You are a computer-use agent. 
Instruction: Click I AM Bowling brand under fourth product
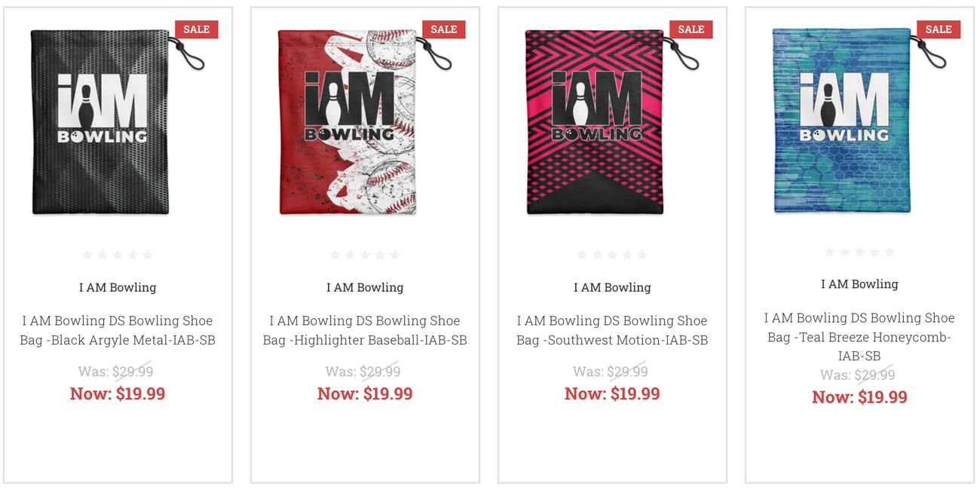pyautogui.click(x=859, y=284)
